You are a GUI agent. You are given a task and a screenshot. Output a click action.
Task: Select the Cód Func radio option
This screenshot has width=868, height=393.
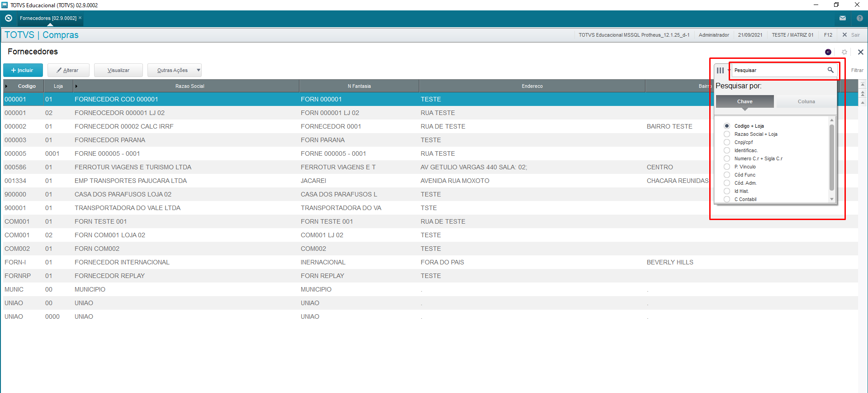727,175
